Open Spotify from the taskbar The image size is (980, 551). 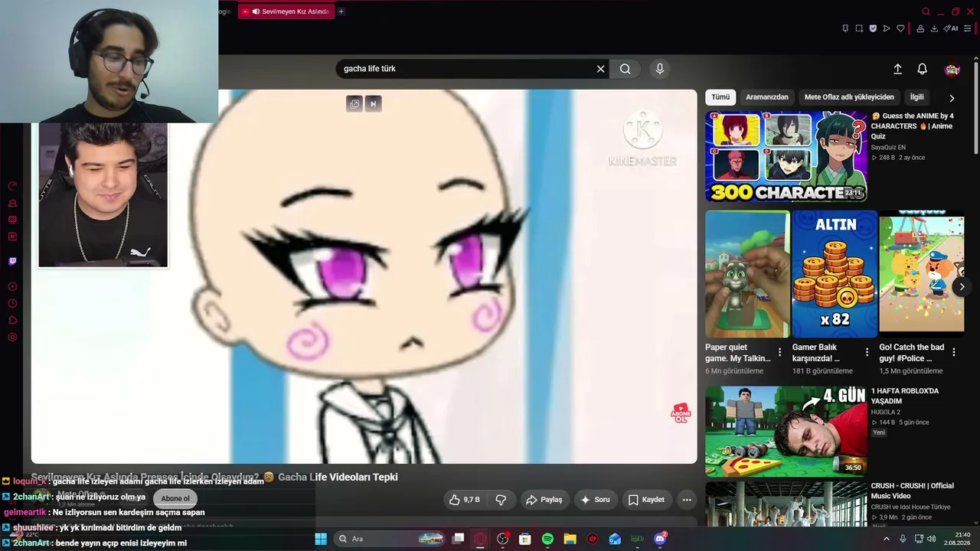click(547, 539)
